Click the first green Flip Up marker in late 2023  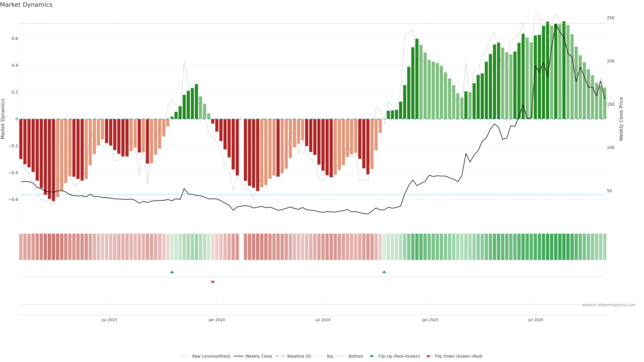(172, 272)
